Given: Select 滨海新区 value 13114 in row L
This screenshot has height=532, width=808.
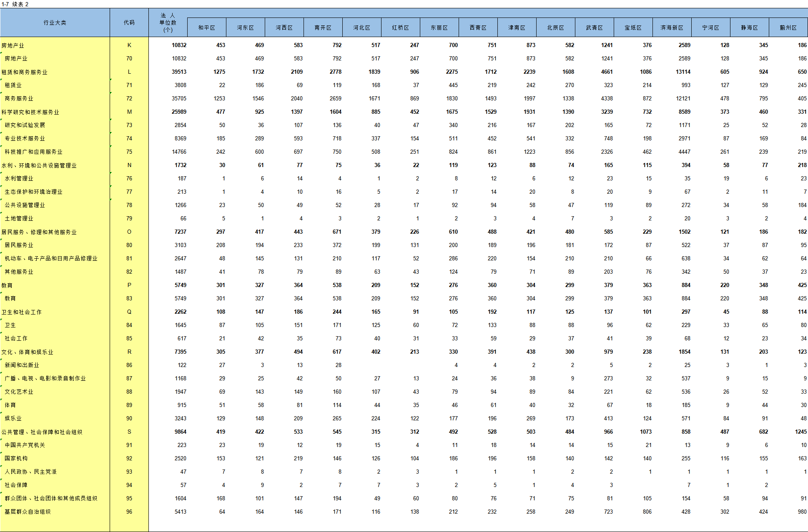Looking at the screenshot, I should (x=683, y=72).
